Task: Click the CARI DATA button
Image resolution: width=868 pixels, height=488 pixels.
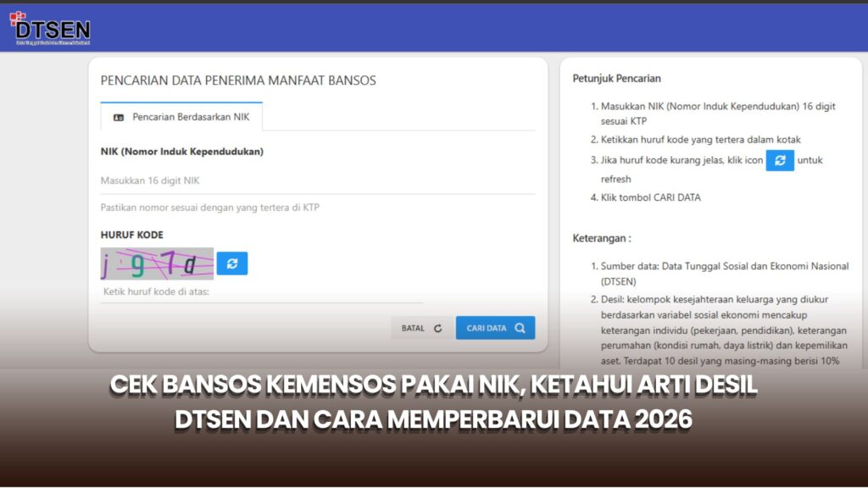Action: pyautogui.click(x=495, y=328)
